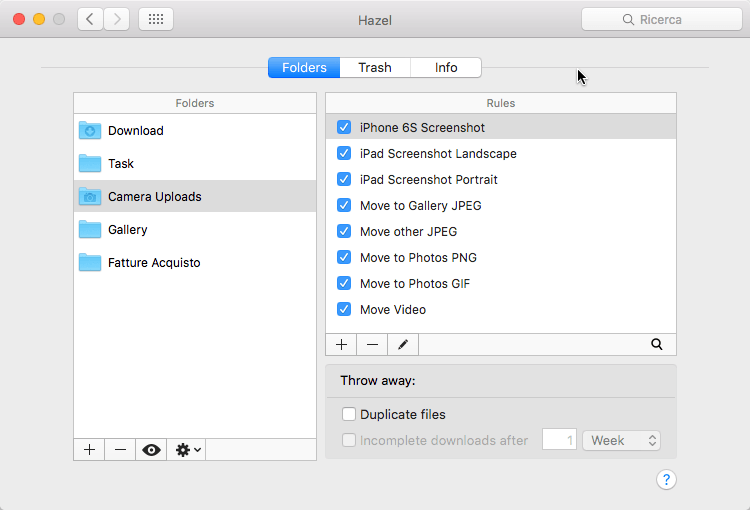Select Move other JPEG rule name
This screenshot has width=750, height=510.
click(x=408, y=232)
